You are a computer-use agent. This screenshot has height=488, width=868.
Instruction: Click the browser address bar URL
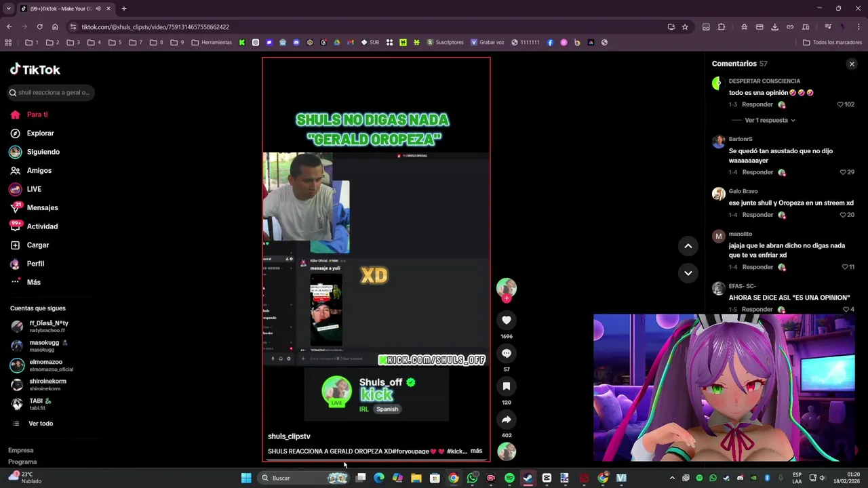(155, 27)
